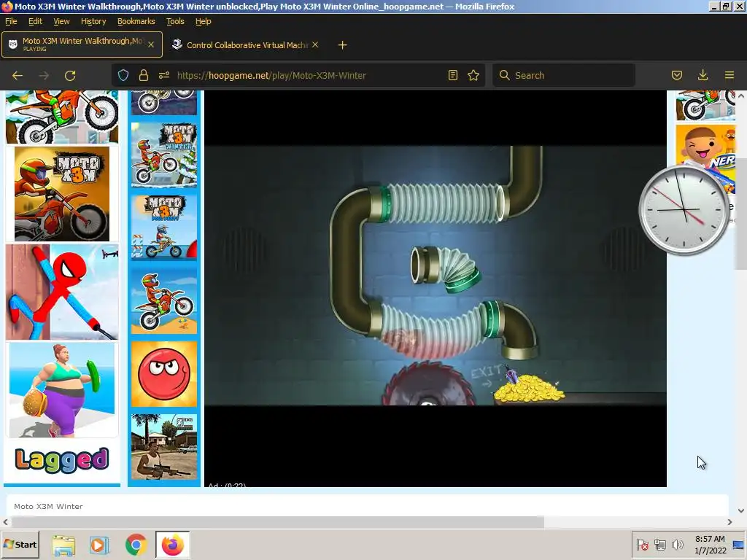747x560 pixels.
Task: Go back with the browser back arrow
Action: coord(18,76)
